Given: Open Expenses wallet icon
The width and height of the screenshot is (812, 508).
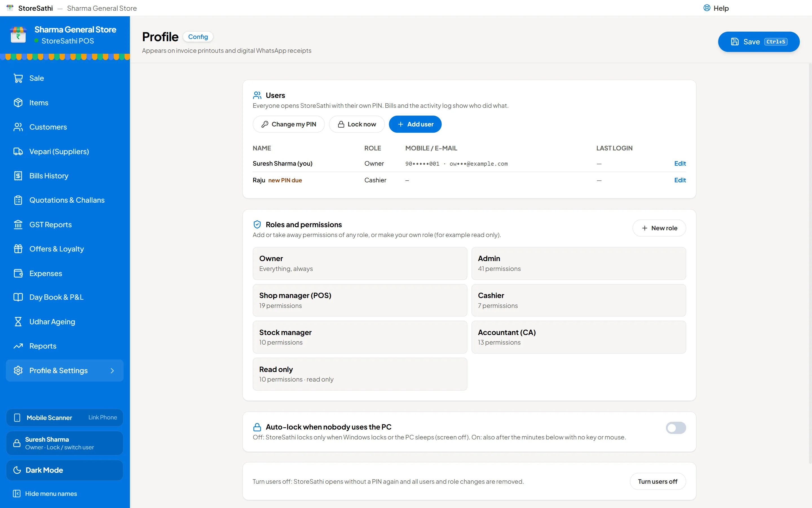Looking at the screenshot, I should [18, 273].
